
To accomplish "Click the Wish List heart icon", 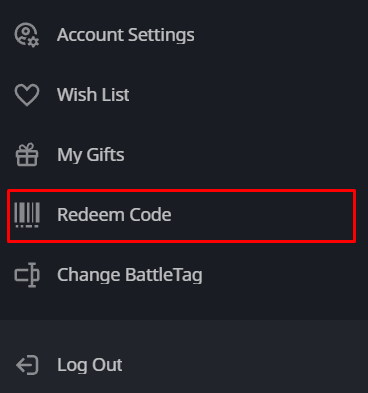I will 27,95.
